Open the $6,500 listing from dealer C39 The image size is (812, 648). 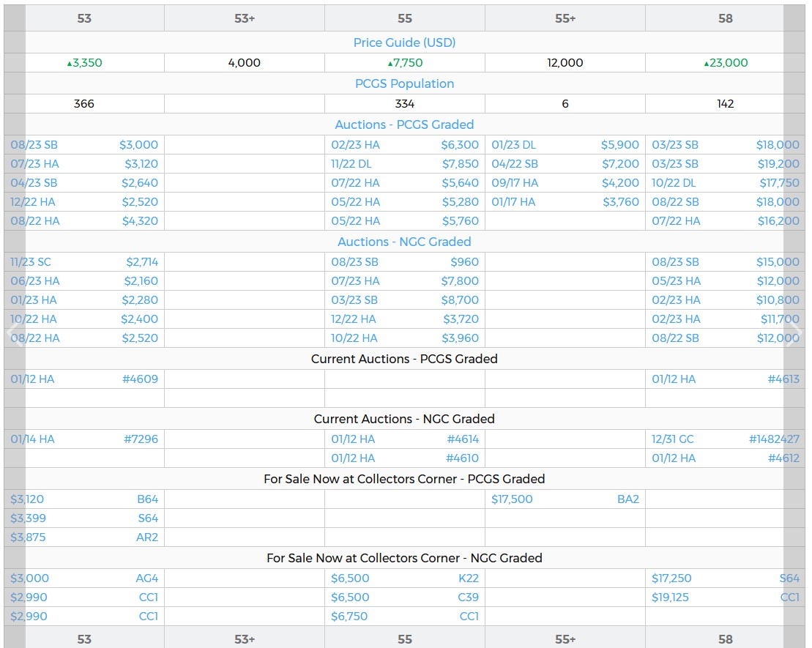pos(405,597)
